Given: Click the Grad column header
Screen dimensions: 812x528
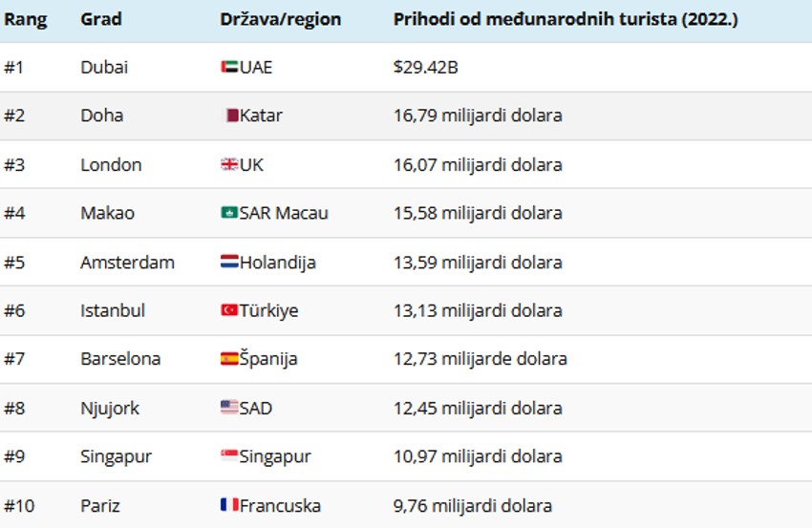Looking at the screenshot, I should pyautogui.click(x=100, y=19).
